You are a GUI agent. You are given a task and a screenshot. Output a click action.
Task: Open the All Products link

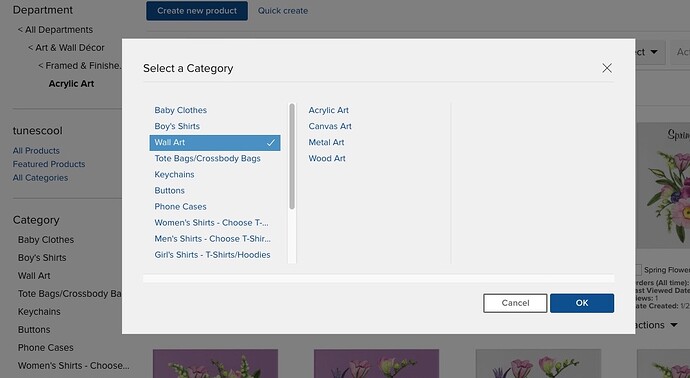pyautogui.click(x=36, y=150)
